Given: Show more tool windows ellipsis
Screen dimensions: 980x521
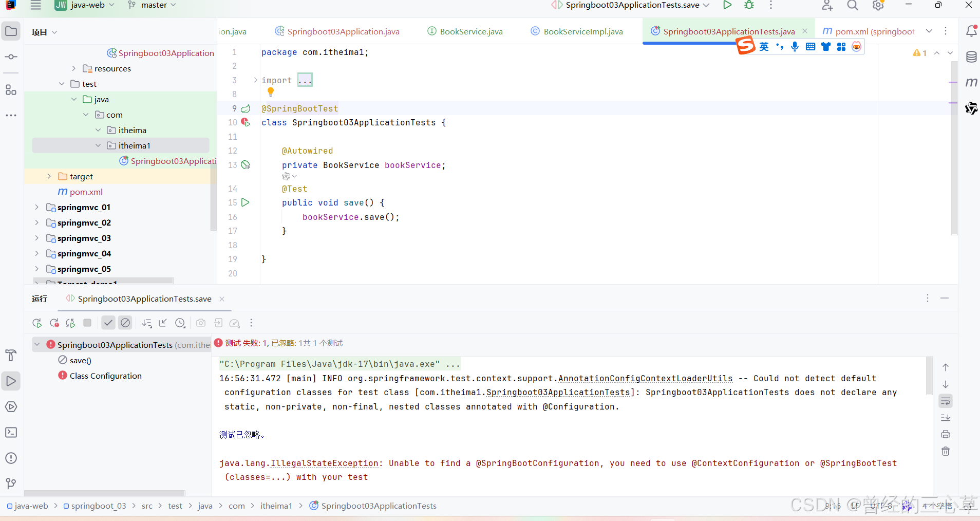Looking at the screenshot, I should (11, 116).
